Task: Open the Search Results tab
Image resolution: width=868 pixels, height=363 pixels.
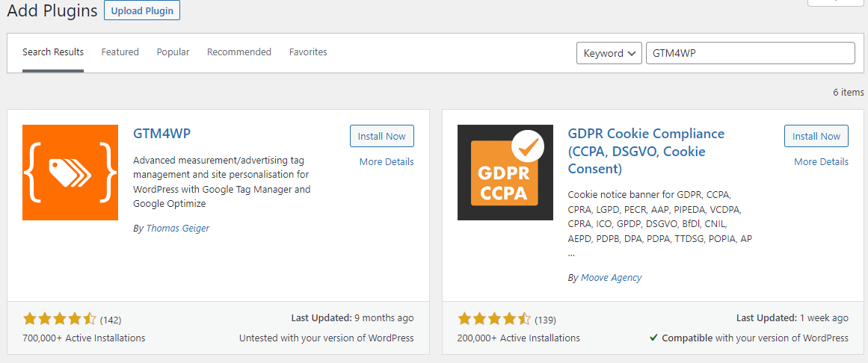Action: (53, 52)
